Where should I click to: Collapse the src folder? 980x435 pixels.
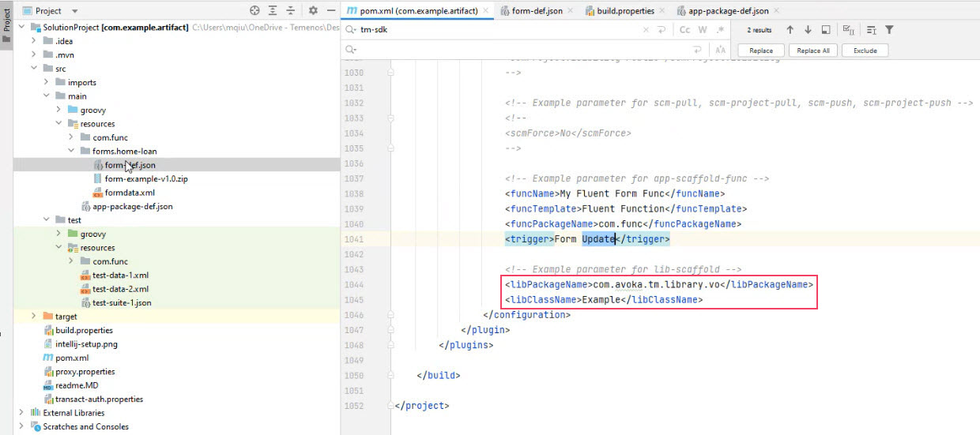click(34, 69)
